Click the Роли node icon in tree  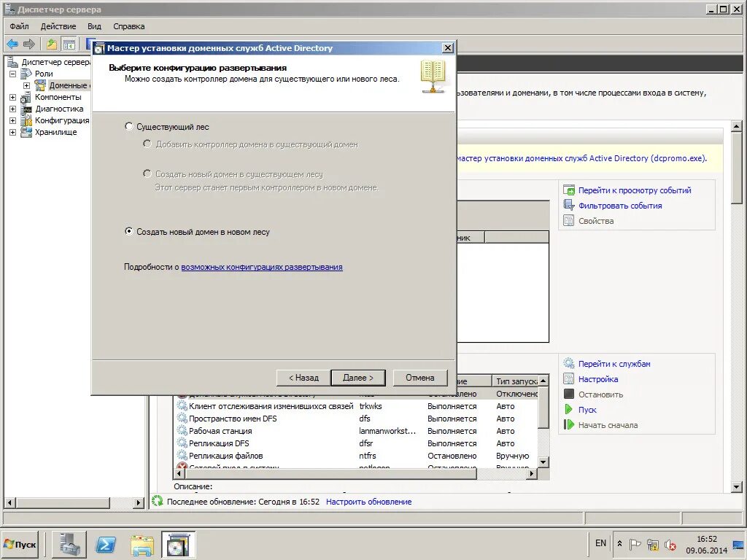click(x=26, y=74)
